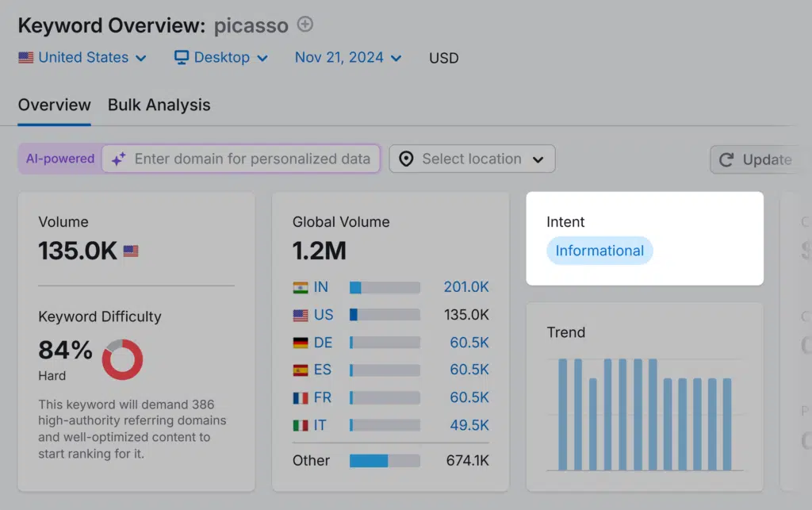Image resolution: width=812 pixels, height=510 pixels.
Task: Click the refresh icon on Update button
Action: pos(726,160)
